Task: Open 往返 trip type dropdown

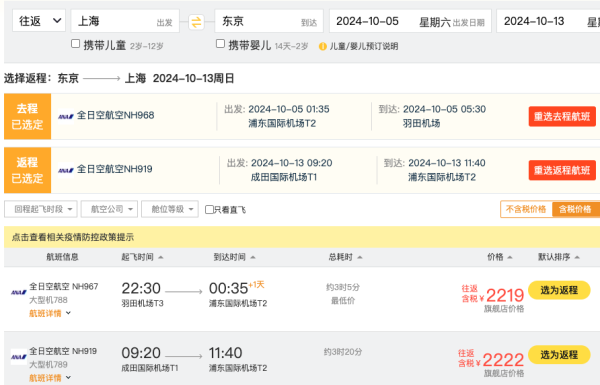Action: [39, 21]
